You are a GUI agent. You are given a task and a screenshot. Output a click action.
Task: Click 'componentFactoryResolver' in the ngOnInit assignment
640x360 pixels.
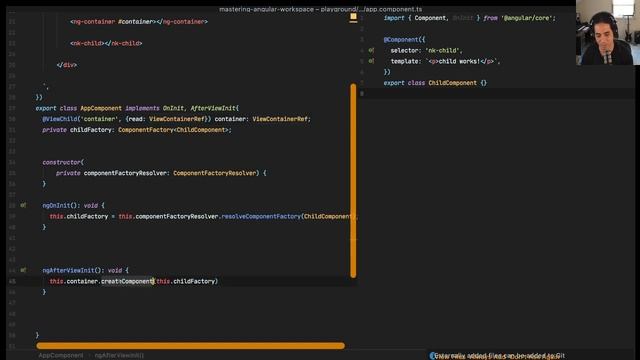(x=177, y=216)
